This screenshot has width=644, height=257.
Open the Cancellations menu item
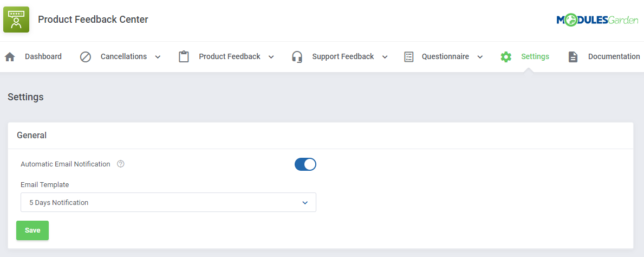pyautogui.click(x=123, y=57)
